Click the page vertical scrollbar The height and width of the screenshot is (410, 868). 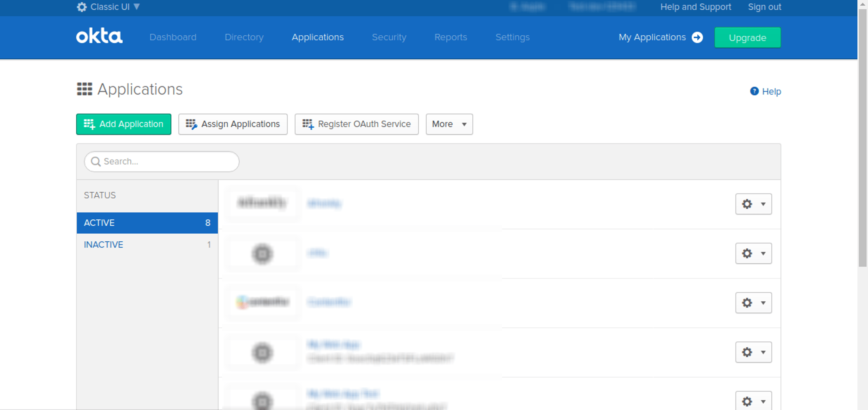pyautogui.click(x=863, y=138)
